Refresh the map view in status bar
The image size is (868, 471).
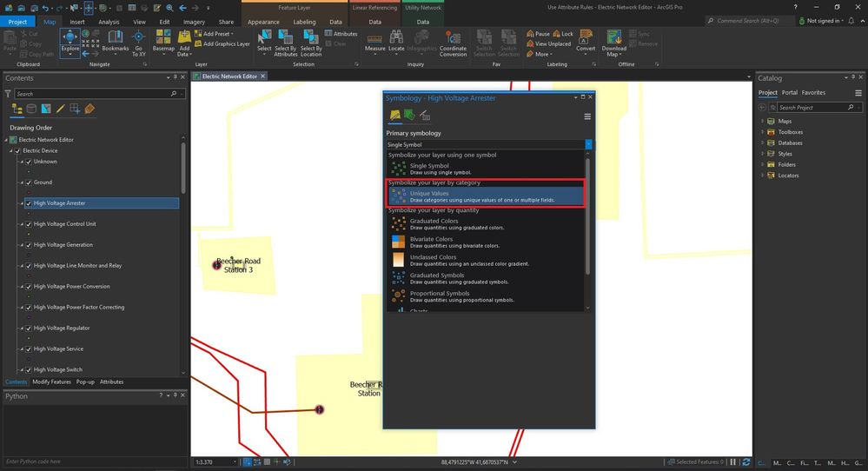click(x=746, y=462)
